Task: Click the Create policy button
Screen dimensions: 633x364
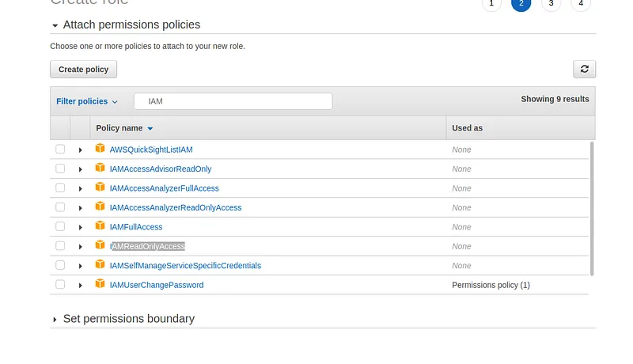Action: click(x=84, y=69)
